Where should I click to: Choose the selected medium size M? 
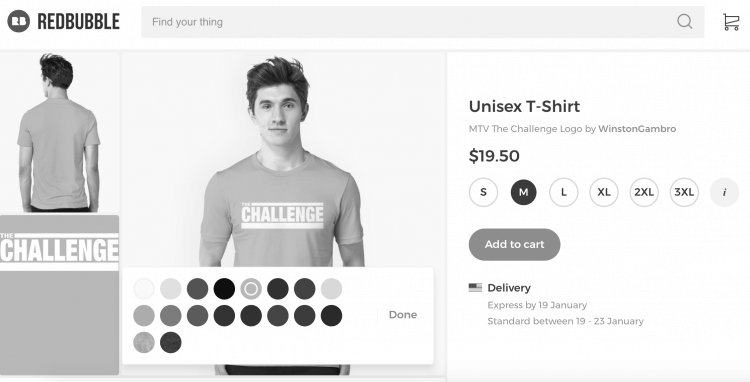(523, 192)
